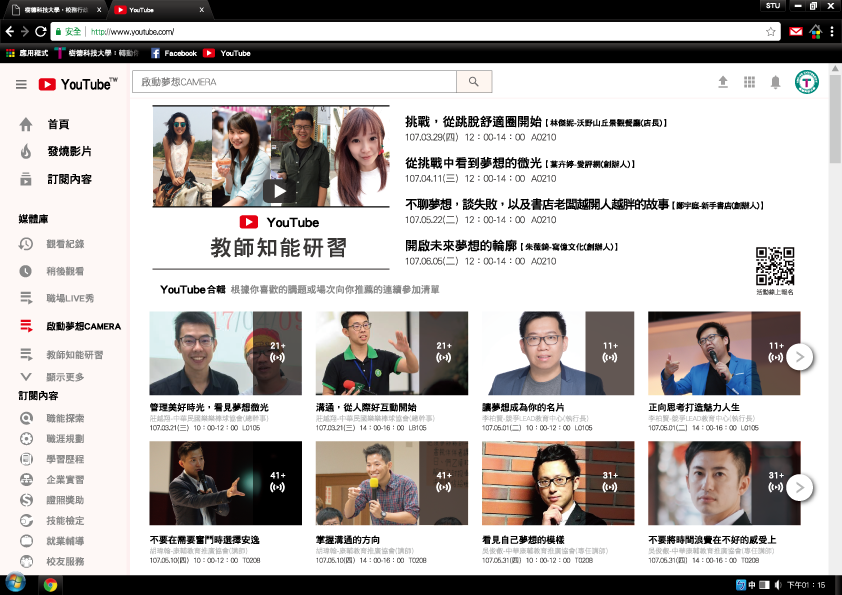
Task: Click the QR code 活動線上報名
Action: 775,266
